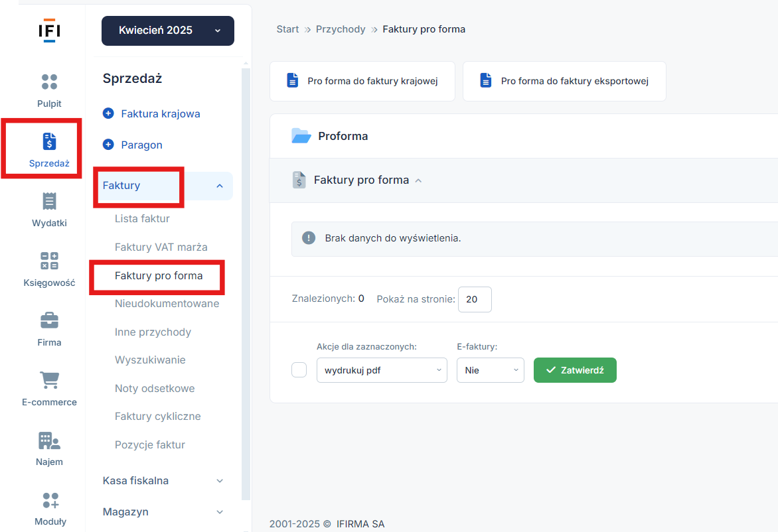Open Nieudokumentowane menu item
This screenshot has height=532, width=778.
(167, 303)
